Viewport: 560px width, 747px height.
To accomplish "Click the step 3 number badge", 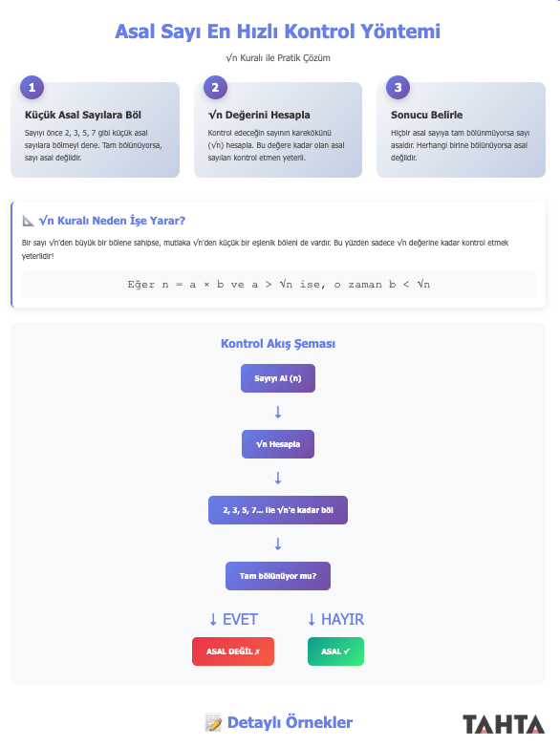I will pyautogui.click(x=398, y=88).
